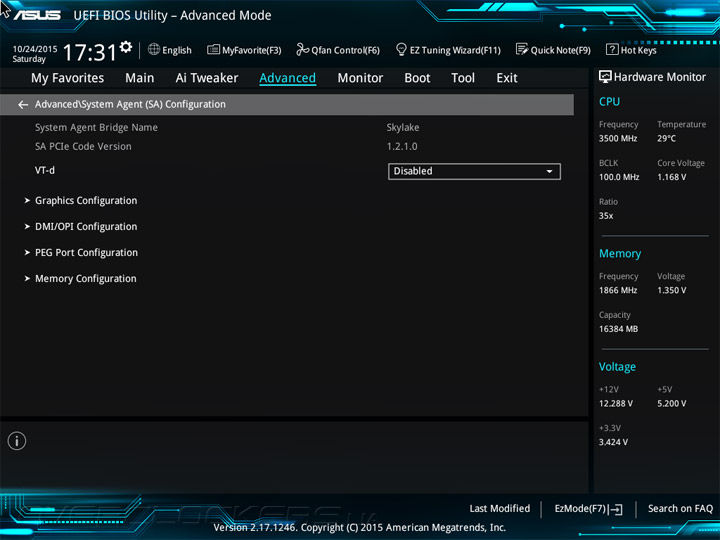
Task: Open the Exit tab
Action: pos(507,78)
